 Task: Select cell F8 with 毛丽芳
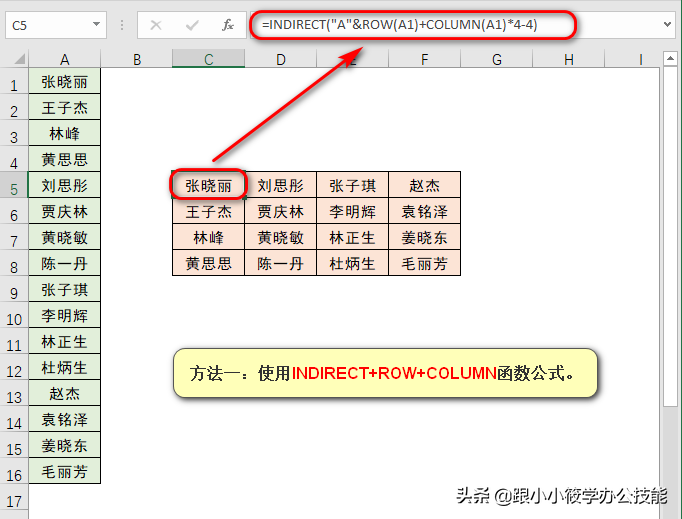click(425, 263)
